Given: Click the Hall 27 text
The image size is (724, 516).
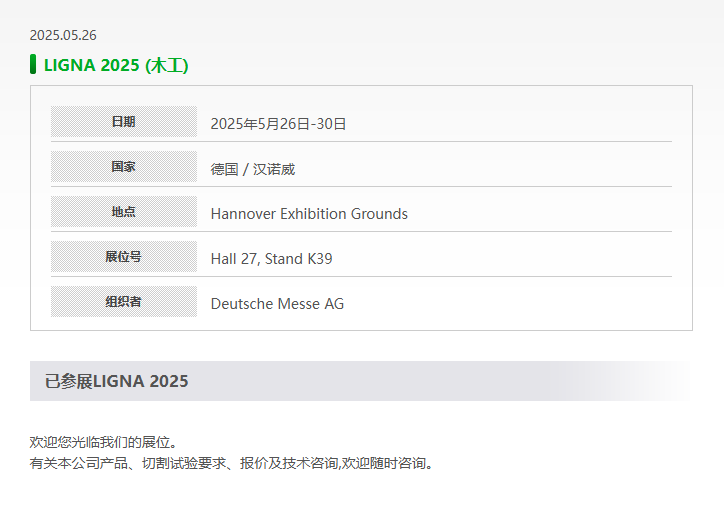Looking at the screenshot, I should (234, 259).
